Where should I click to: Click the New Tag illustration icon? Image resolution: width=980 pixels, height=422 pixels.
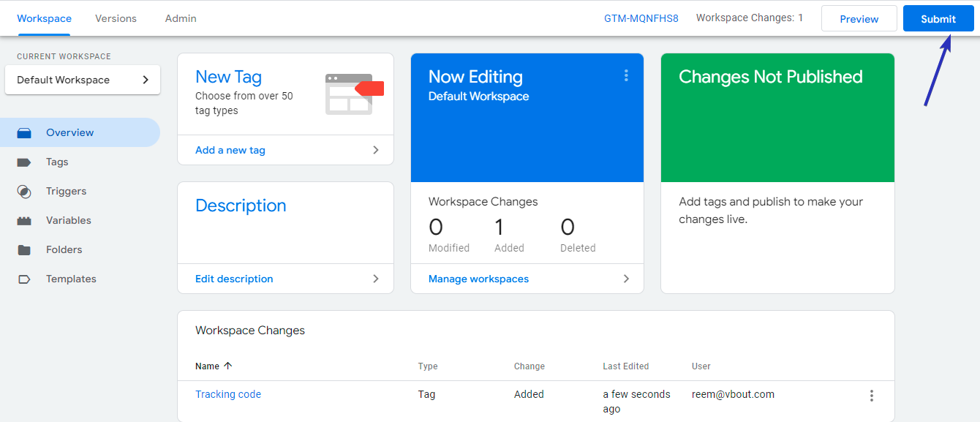(355, 94)
